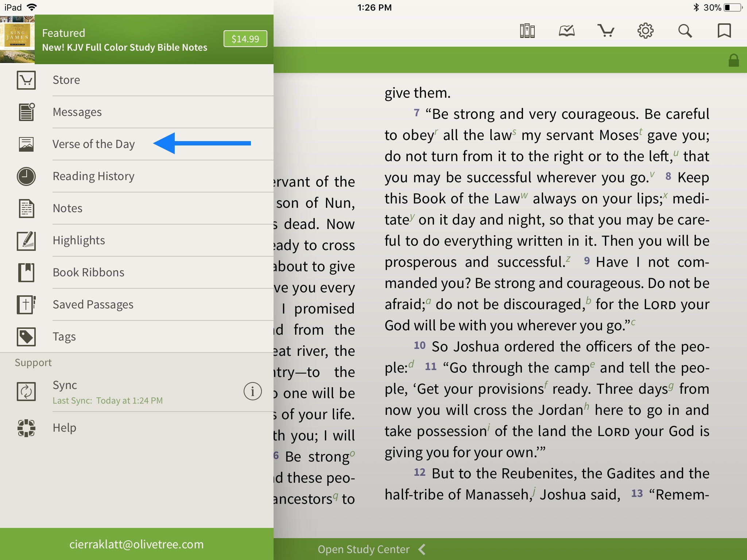Open the Store menu item
Screen dimensions: 747x560
coord(137,80)
